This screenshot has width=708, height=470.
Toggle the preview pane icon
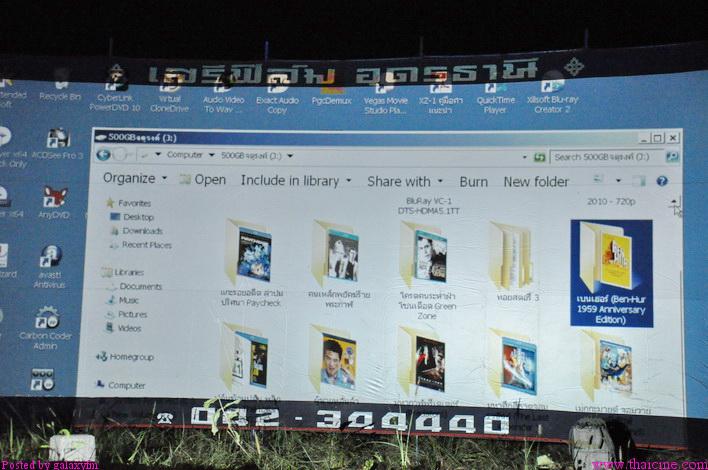[638, 181]
